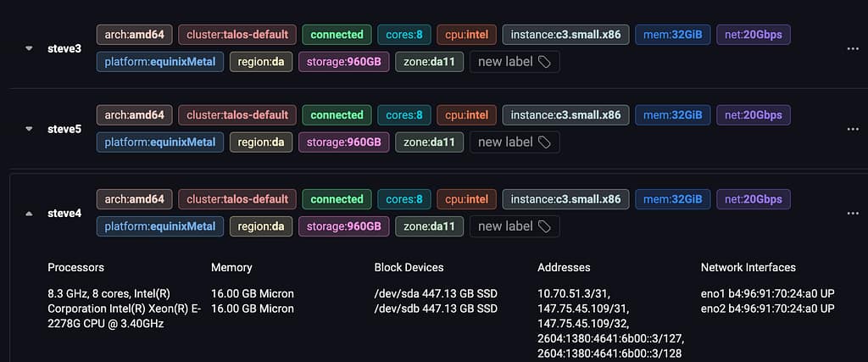Open the steve5 row actions menu
This screenshot has height=362, width=868.
[x=853, y=129]
